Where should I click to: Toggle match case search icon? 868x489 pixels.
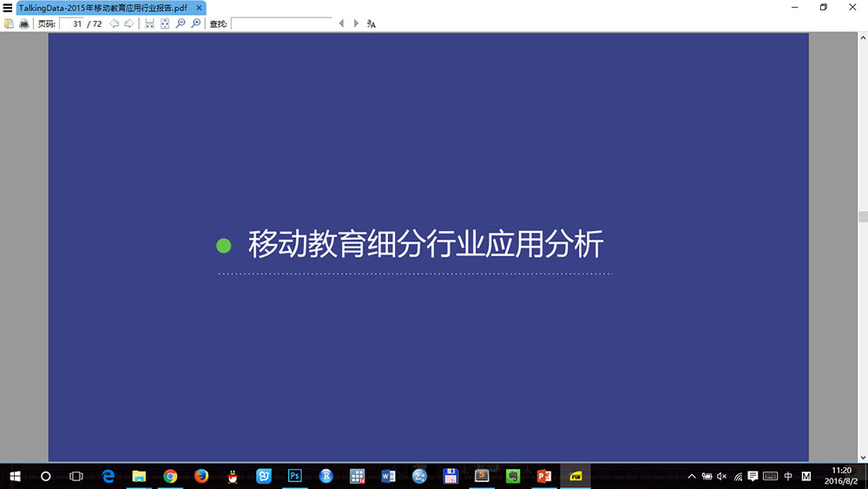371,23
